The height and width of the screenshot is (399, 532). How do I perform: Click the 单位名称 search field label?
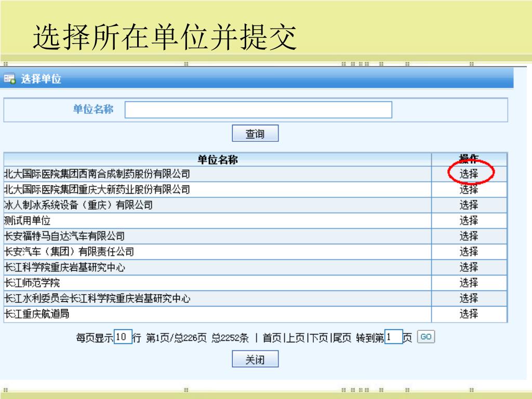(93, 109)
